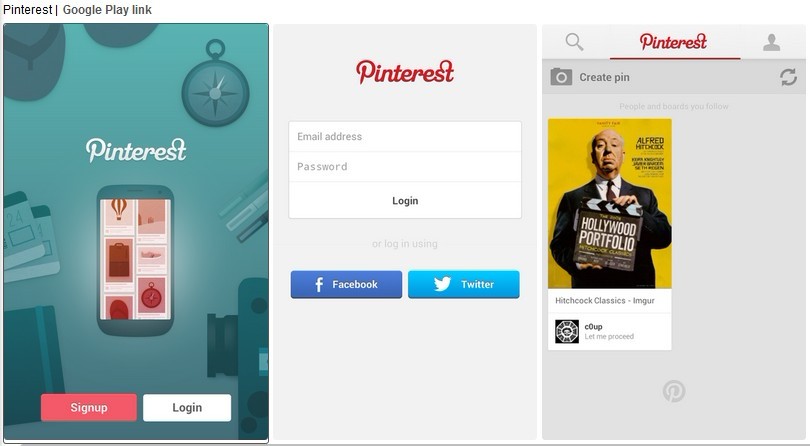The image size is (810, 446).
Task: Focus the Email address field
Action: pos(405,136)
